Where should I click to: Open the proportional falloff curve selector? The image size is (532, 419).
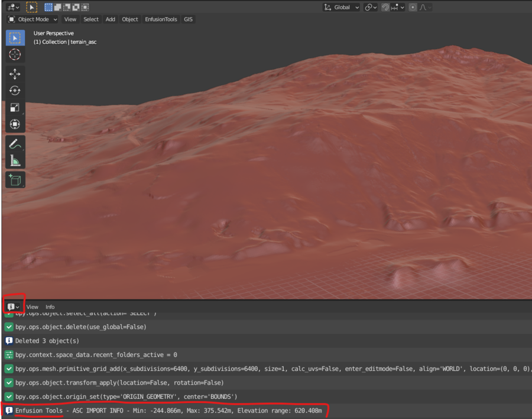point(423,7)
